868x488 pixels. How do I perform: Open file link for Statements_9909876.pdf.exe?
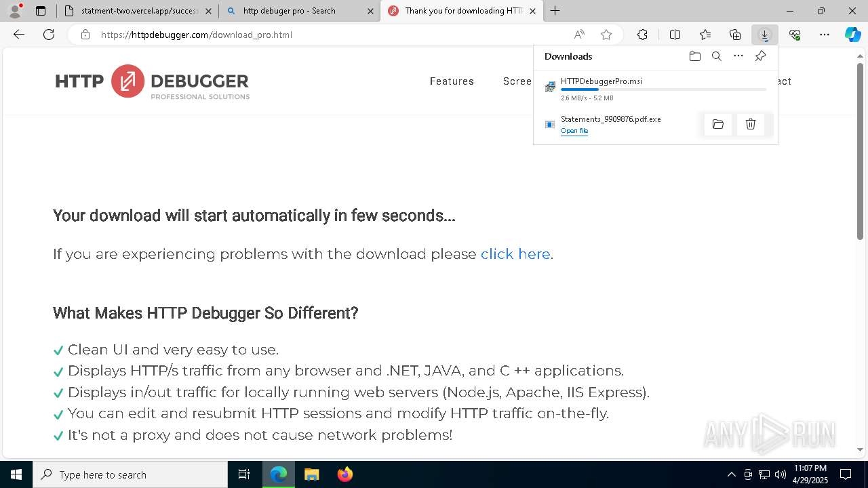[x=574, y=131]
